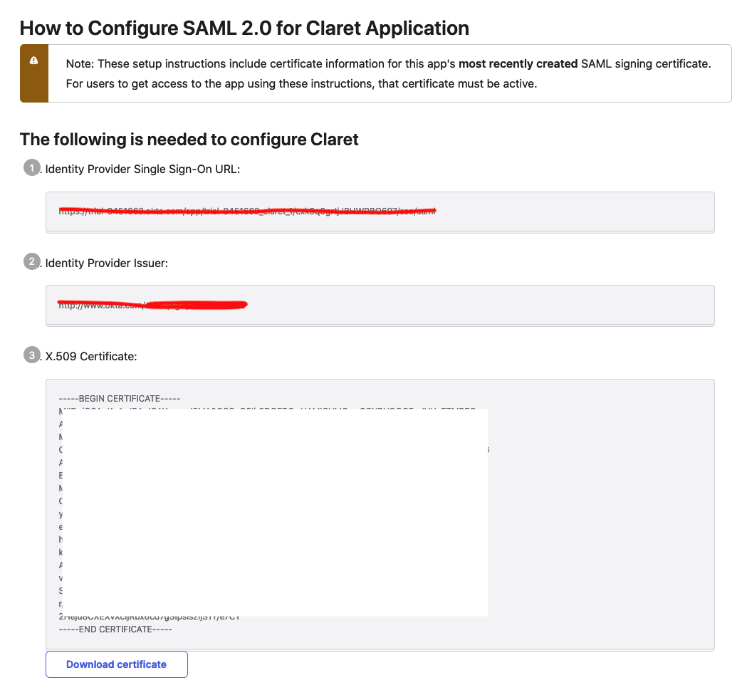Click the bold "most recently created" text
Viewport: 742px width, 700px height.
(518, 64)
